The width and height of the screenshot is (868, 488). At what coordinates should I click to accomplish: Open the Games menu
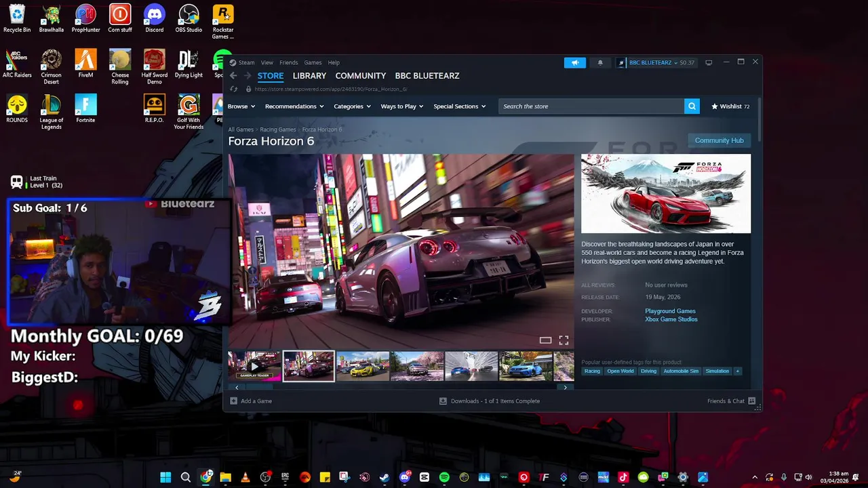point(313,62)
